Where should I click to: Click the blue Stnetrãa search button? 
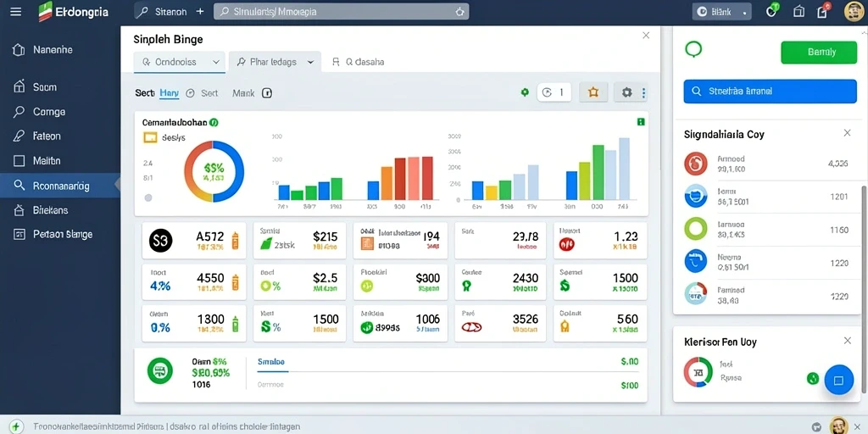[x=770, y=92]
